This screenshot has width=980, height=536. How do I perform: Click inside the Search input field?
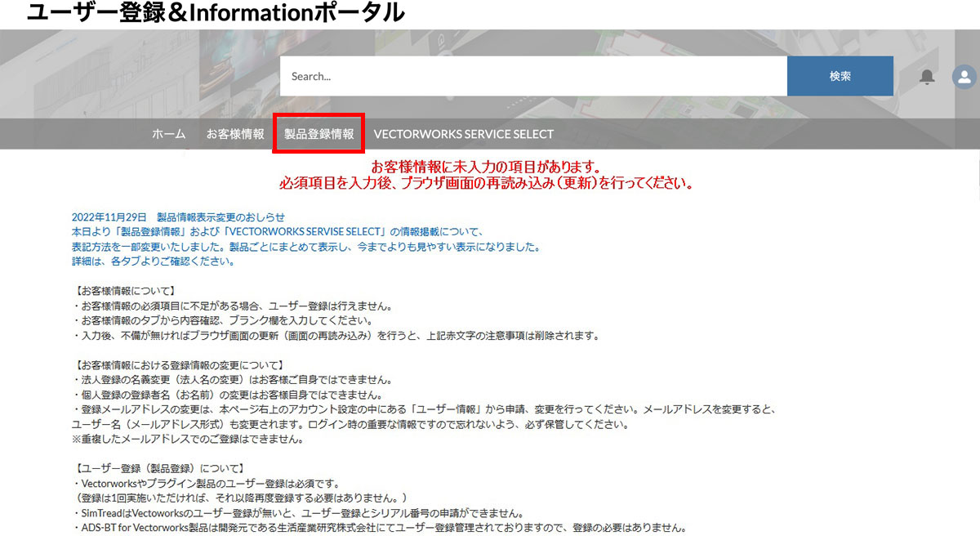[531, 75]
